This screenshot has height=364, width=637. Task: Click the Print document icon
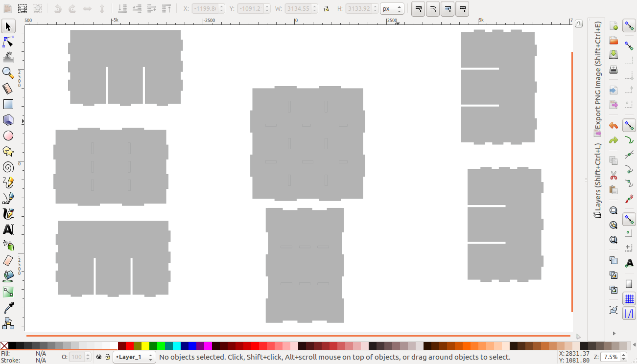[613, 70]
